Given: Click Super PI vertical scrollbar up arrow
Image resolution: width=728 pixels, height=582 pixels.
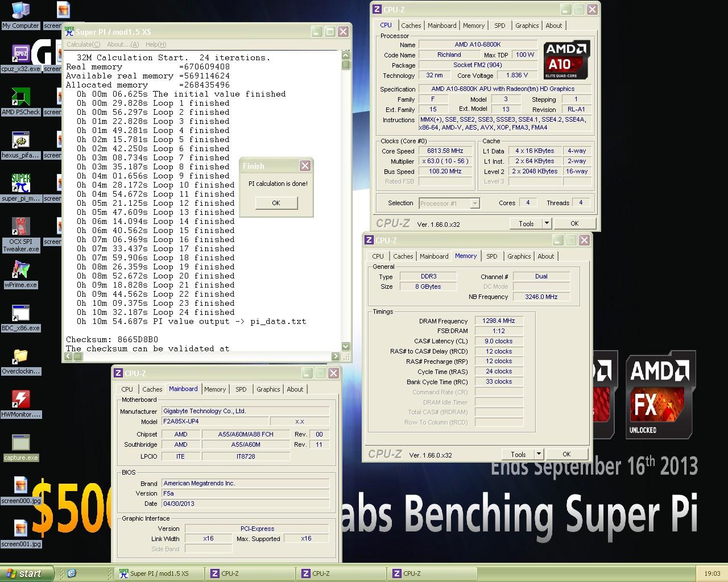Looking at the screenshot, I should pos(346,55).
